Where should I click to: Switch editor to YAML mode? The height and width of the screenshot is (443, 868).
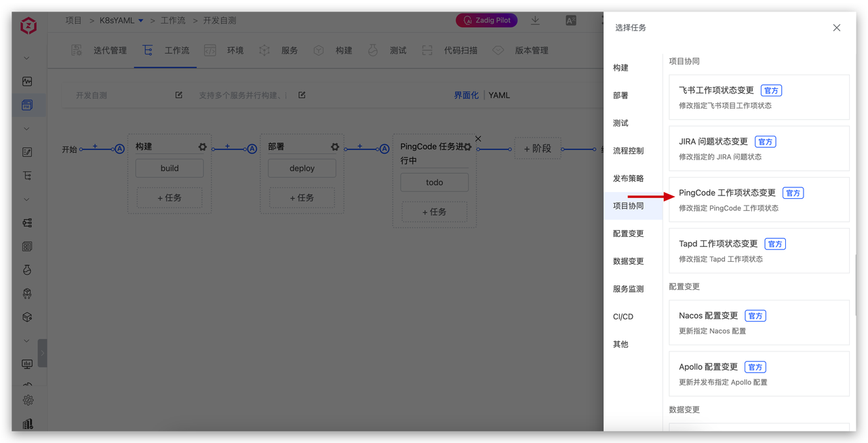(499, 96)
